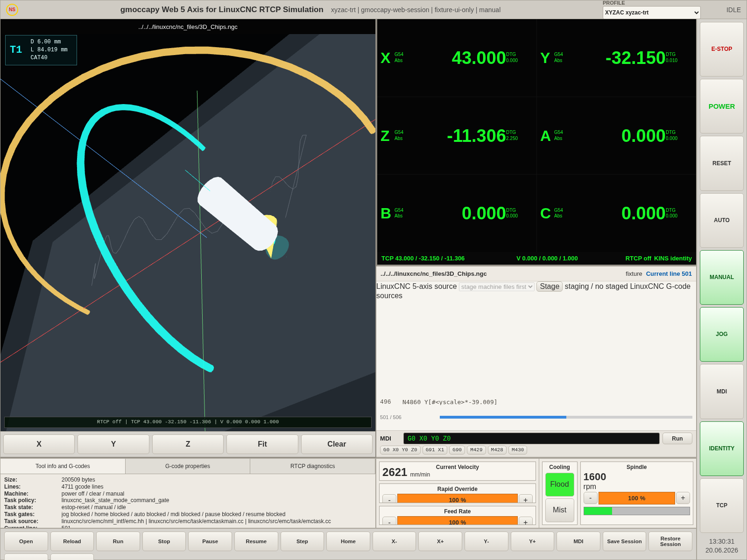
Task: Pause program execution
Action: click(x=210, y=541)
